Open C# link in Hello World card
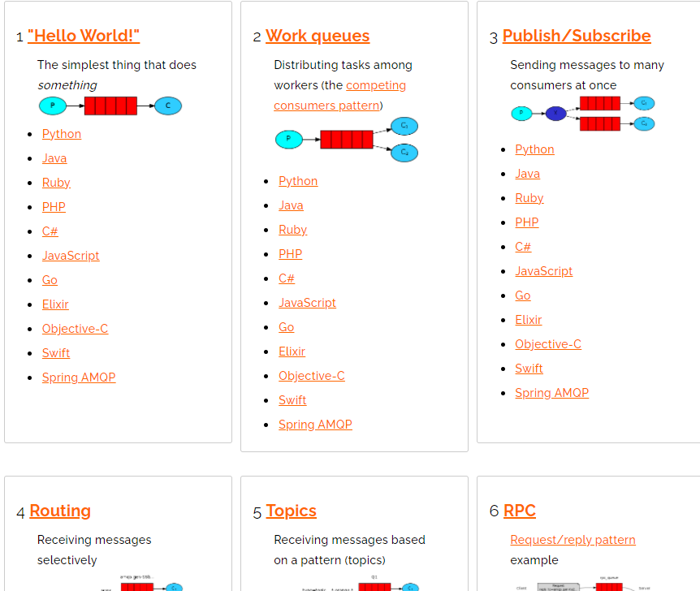 point(50,231)
